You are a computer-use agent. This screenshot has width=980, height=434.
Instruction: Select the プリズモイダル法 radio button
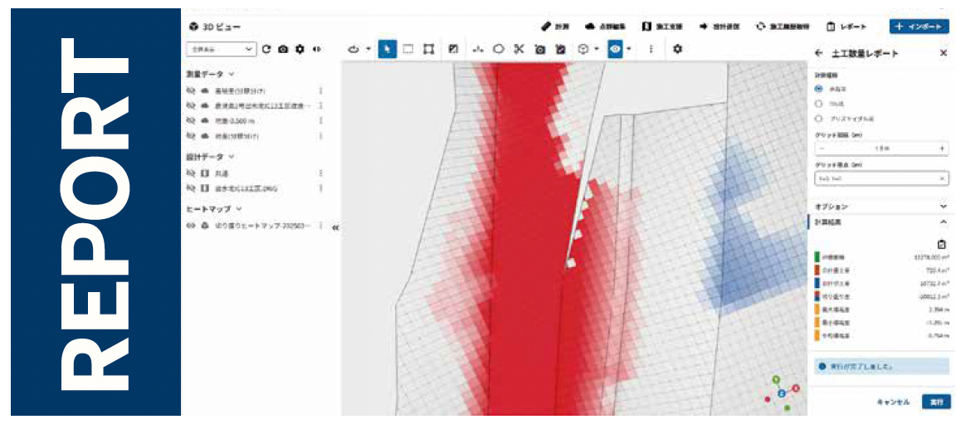(819, 119)
